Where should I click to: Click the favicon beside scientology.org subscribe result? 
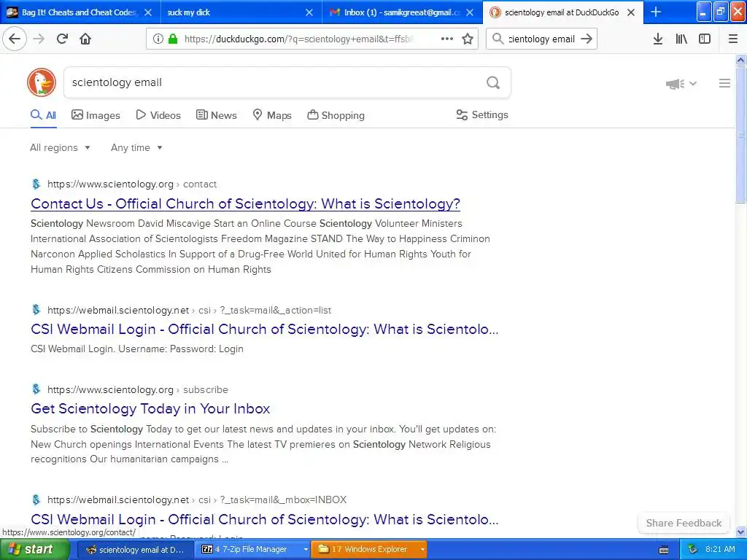[x=36, y=389]
